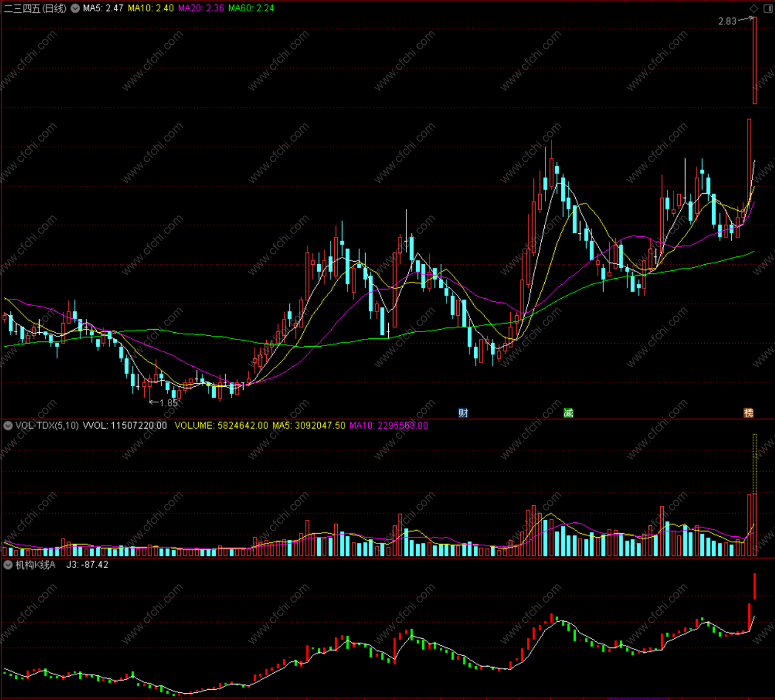775x700 pixels.
Task: Click the MA5: 2.47 label in the price pane
Action: 103,8
